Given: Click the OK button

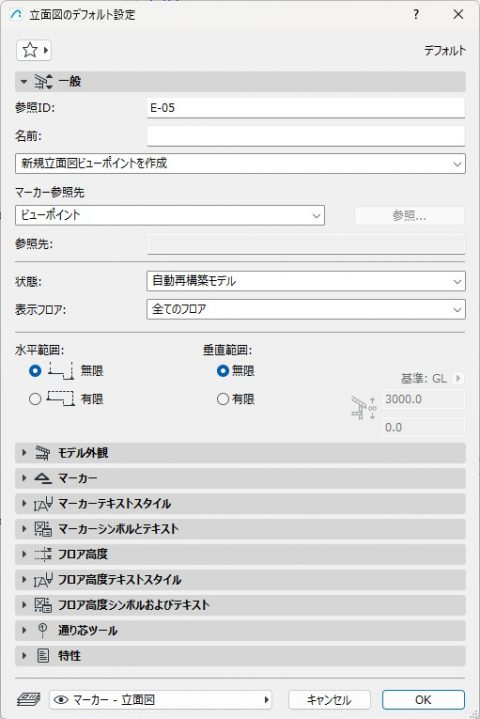Looking at the screenshot, I should pos(423,700).
